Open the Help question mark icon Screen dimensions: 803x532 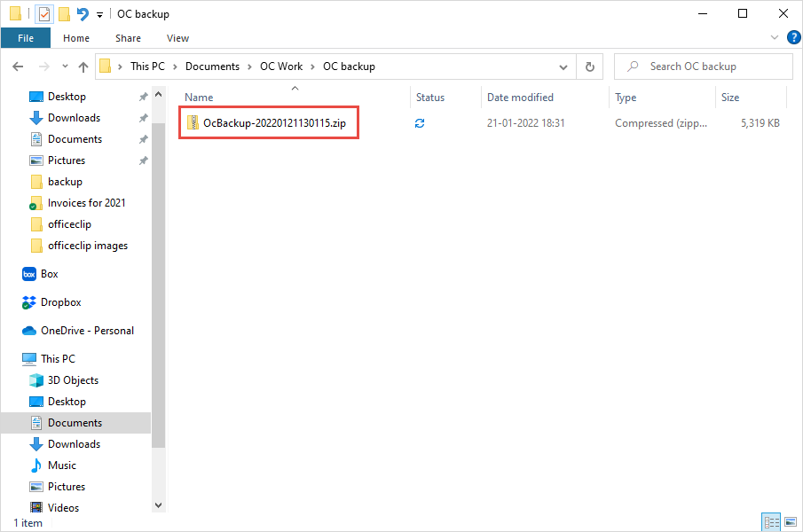click(x=794, y=37)
